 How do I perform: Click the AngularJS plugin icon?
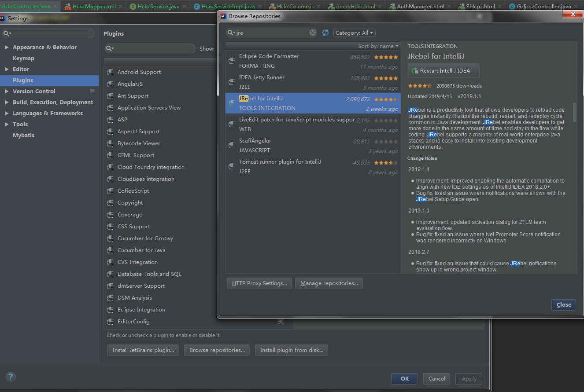click(110, 84)
